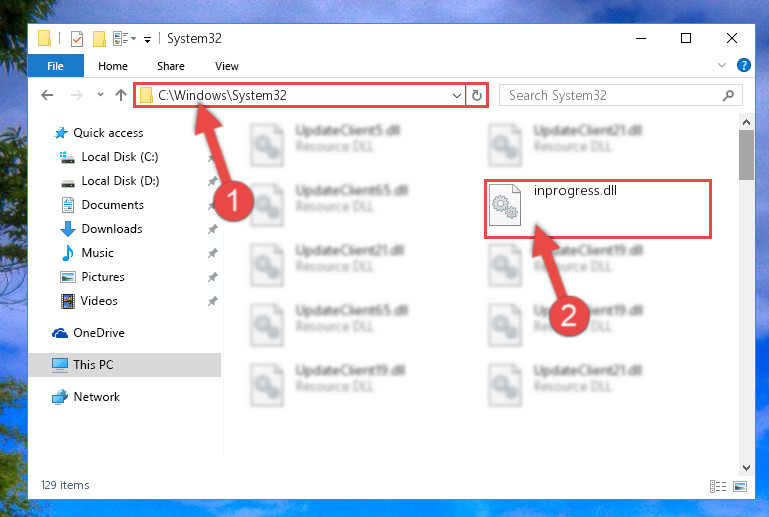
Task: Open the Home ribbon tab
Action: (113, 66)
